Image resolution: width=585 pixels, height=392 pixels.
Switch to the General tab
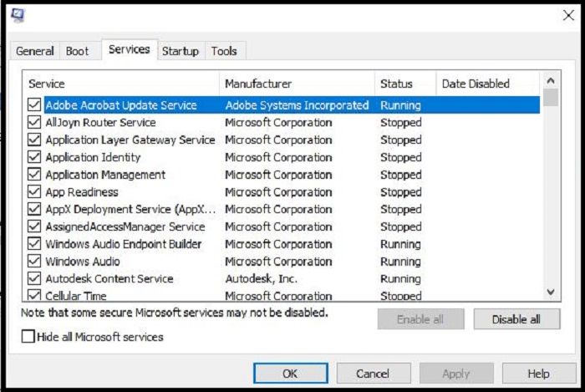point(35,51)
